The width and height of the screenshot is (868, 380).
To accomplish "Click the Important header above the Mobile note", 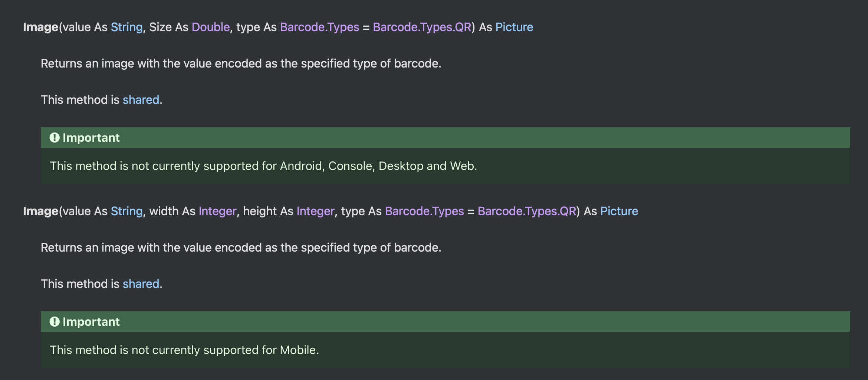I will point(445,322).
